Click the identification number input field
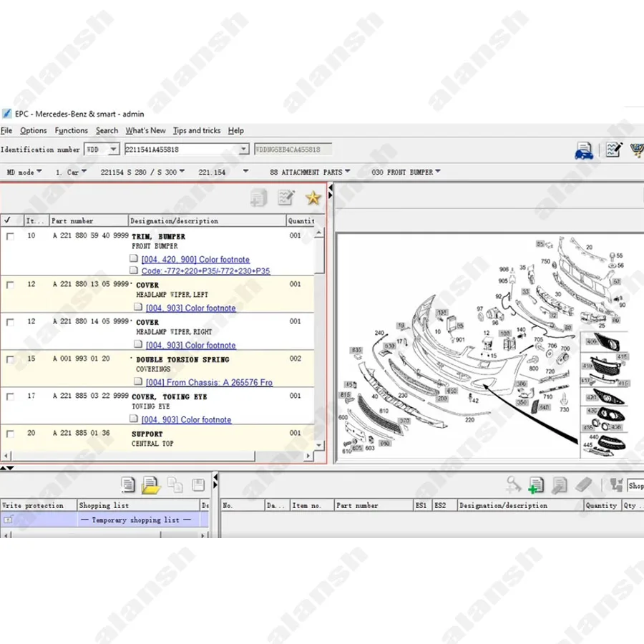Image resolution: width=644 pixels, height=644 pixels. pyautogui.click(x=182, y=150)
